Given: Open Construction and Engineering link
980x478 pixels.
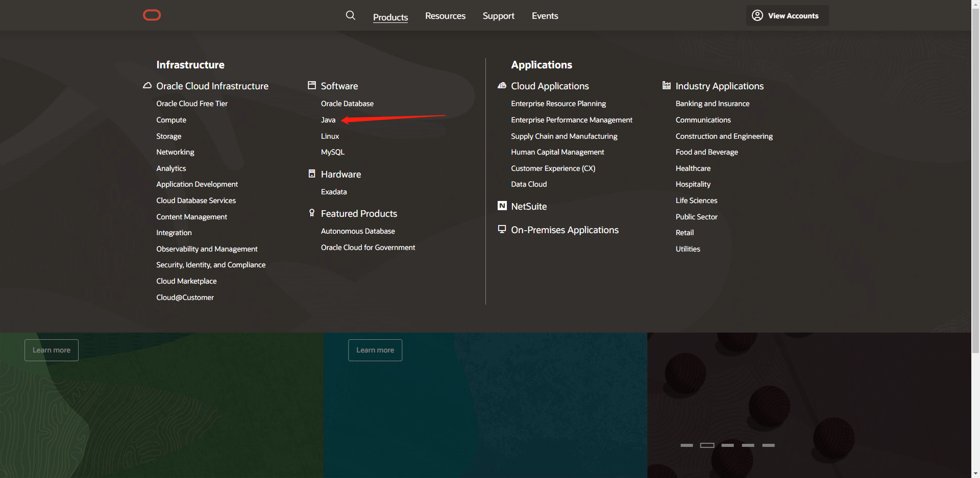Looking at the screenshot, I should point(724,136).
